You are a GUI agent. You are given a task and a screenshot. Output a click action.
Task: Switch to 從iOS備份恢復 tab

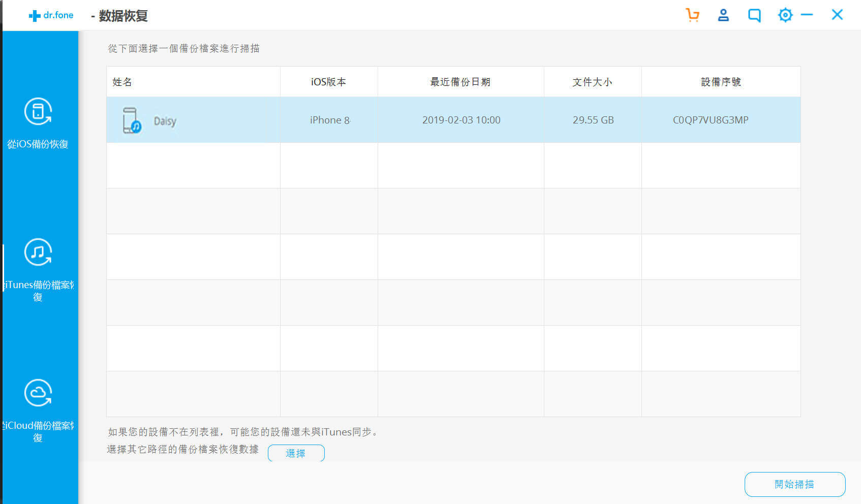point(38,144)
